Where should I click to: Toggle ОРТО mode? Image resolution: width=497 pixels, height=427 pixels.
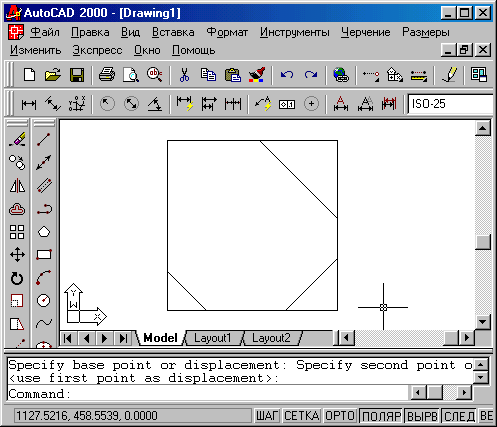(340, 416)
